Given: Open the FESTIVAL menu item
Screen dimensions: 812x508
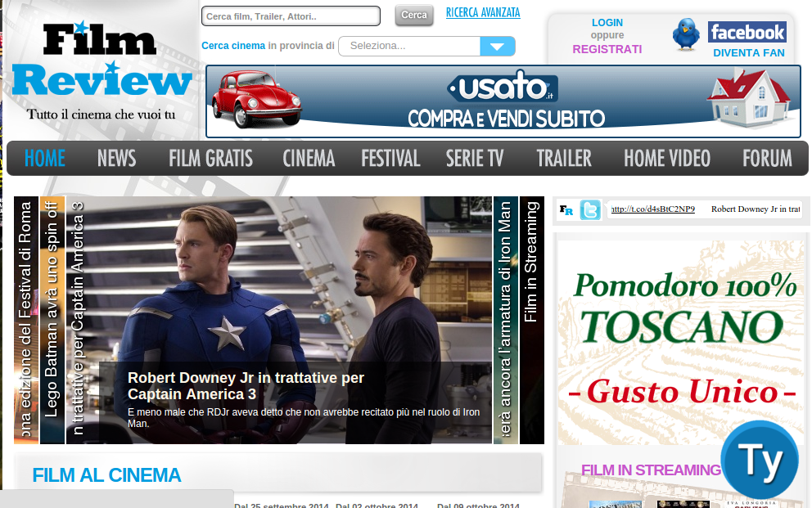Looking at the screenshot, I should (x=390, y=159).
